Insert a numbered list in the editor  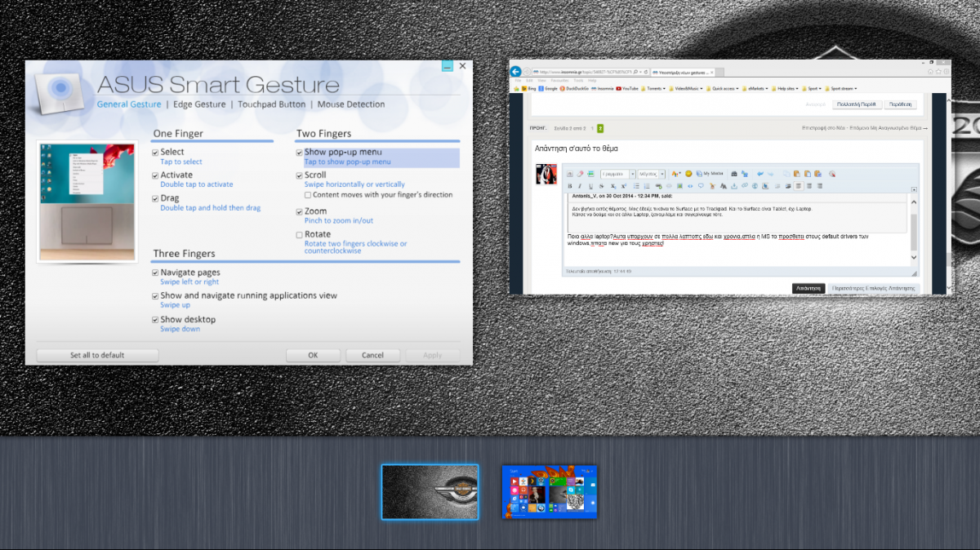coord(647,186)
